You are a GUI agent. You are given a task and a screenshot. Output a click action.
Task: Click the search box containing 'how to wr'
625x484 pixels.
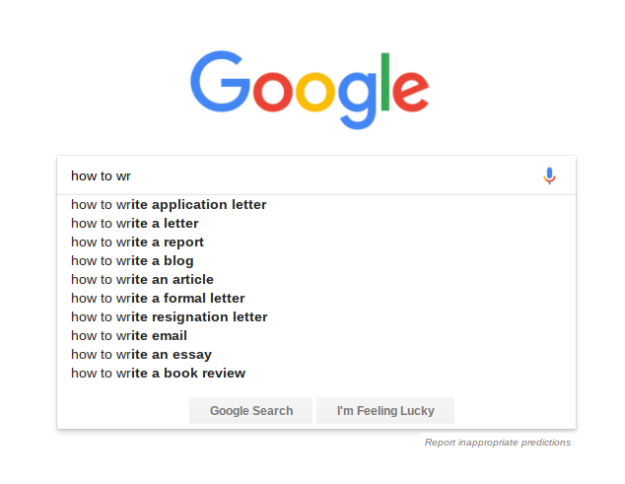click(x=300, y=176)
